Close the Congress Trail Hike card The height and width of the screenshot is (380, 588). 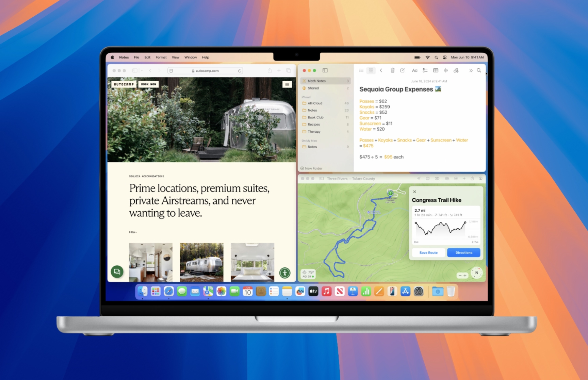tap(414, 192)
